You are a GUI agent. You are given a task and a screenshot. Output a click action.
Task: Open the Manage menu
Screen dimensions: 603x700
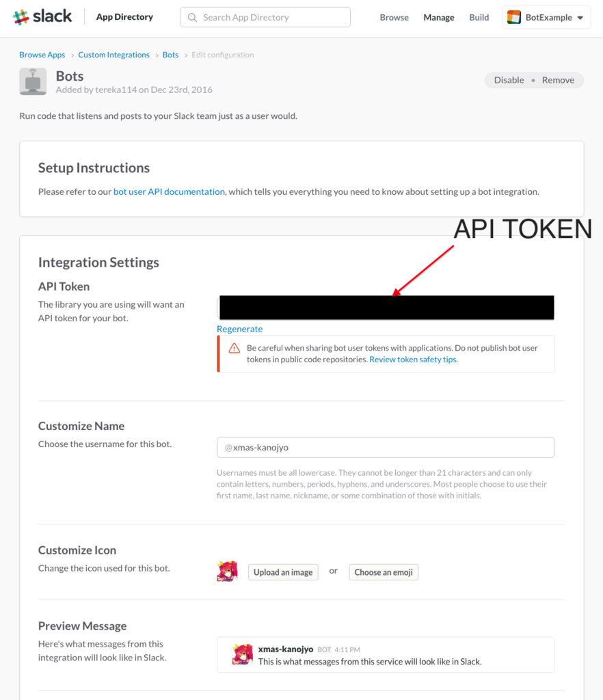pos(439,17)
